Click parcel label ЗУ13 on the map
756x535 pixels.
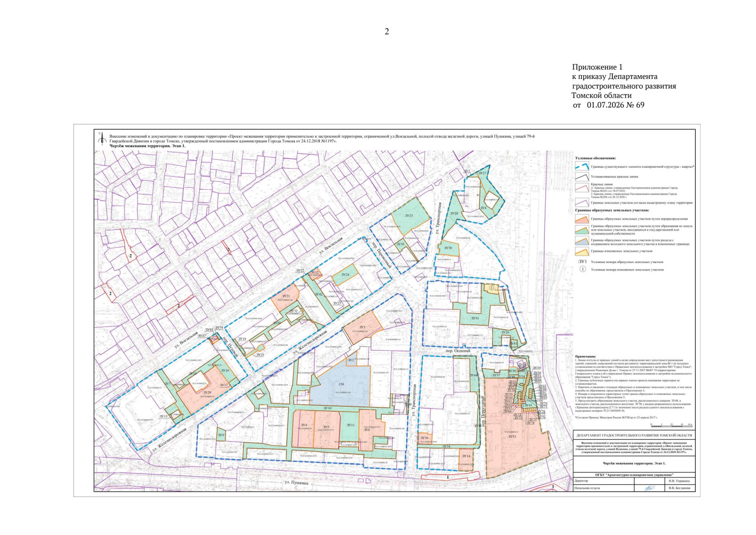click(x=163, y=416)
